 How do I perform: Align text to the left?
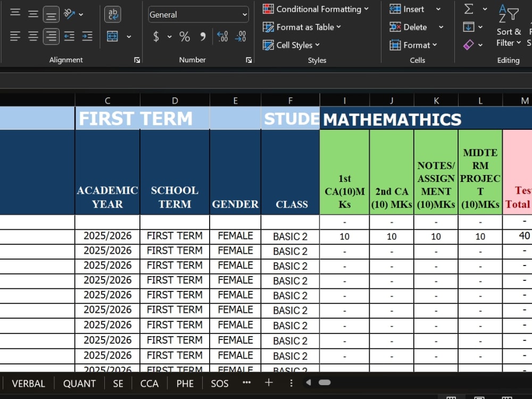tap(15, 36)
